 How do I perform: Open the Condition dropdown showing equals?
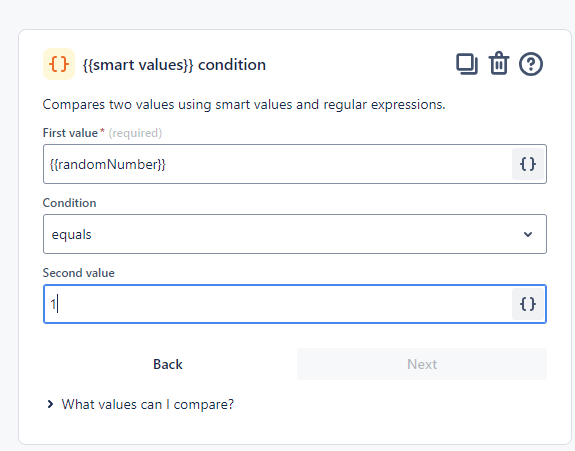point(295,234)
